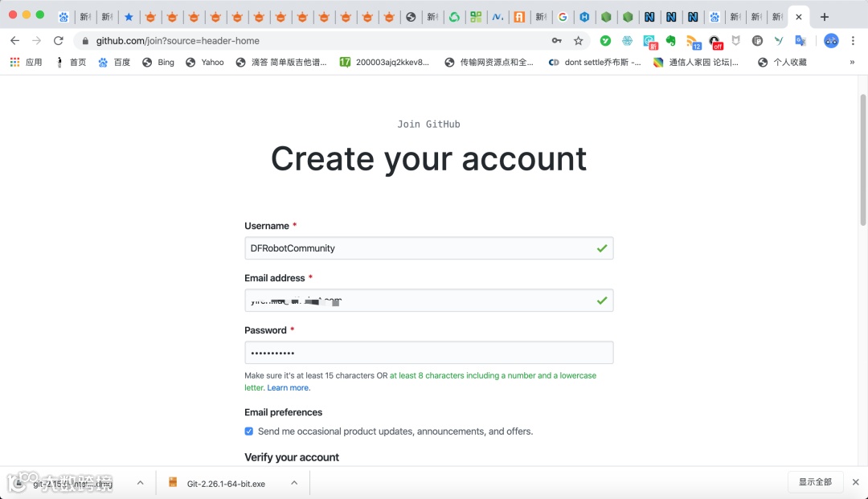The width and height of the screenshot is (868, 499).
Task: Open the 个人收藏 bookmark folder
Action: coord(782,62)
